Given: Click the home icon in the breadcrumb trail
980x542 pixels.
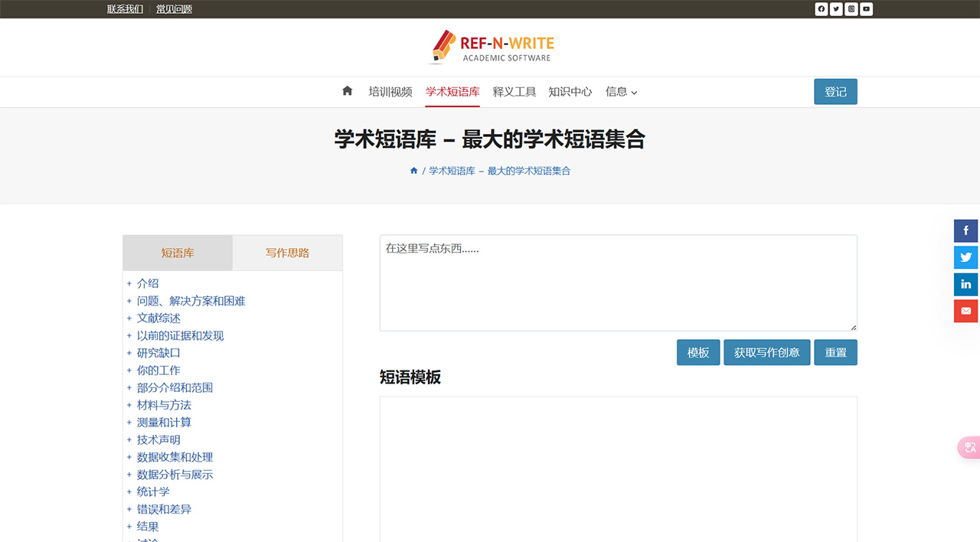Looking at the screenshot, I should [413, 170].
